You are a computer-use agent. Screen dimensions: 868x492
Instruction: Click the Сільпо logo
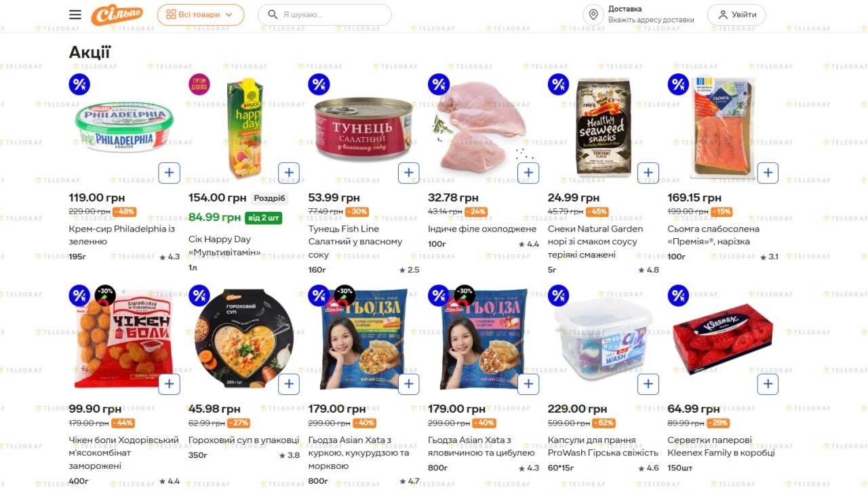tap(117, 15)
